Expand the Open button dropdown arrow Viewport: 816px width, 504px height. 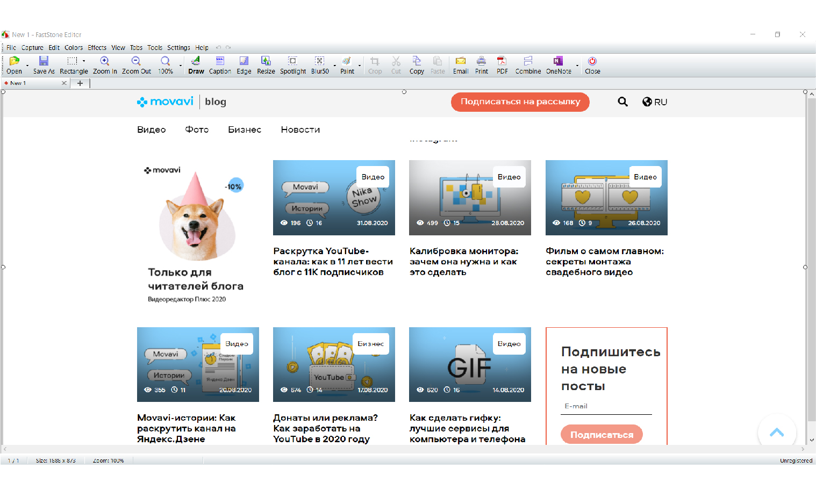click(27, 66)
